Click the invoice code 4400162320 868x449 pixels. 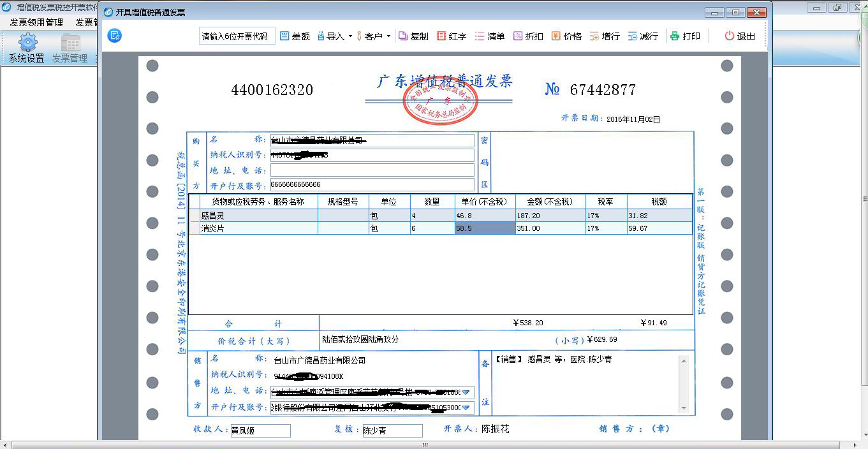tap(272, 90)
